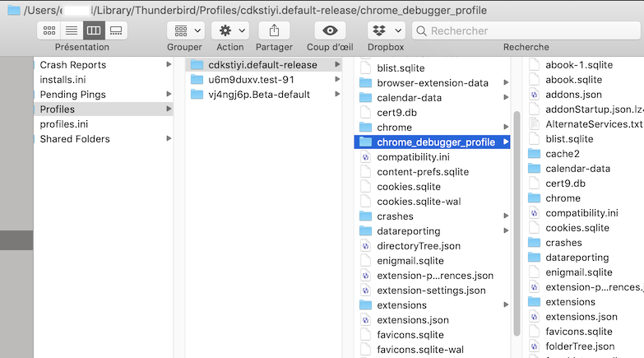Open the Action gear menu

coord(229,30)
